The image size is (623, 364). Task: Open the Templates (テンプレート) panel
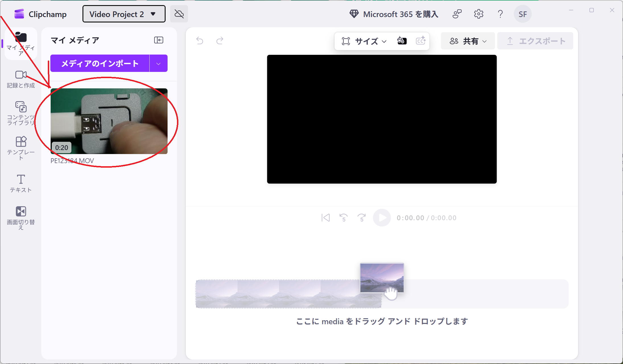click(21, 148)
